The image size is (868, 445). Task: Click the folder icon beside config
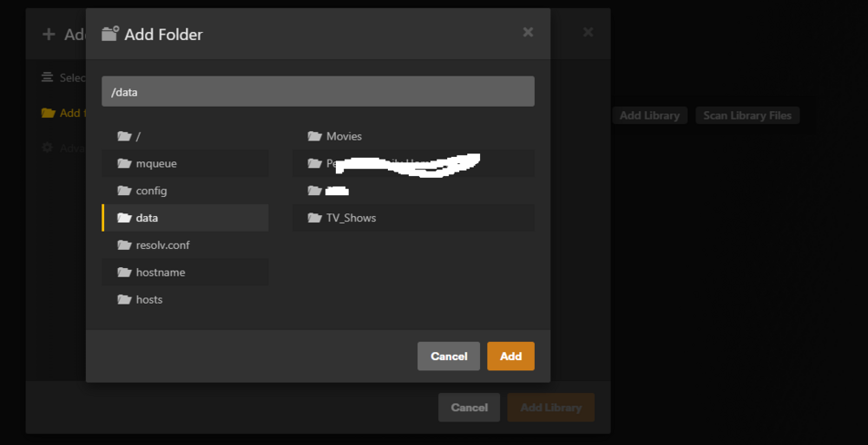[124, 190]
